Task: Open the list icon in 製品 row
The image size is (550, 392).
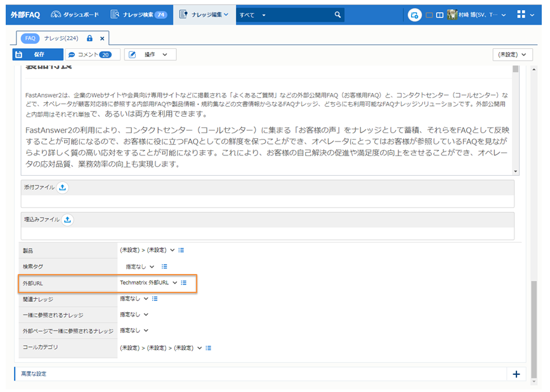Action: [181, 250]
